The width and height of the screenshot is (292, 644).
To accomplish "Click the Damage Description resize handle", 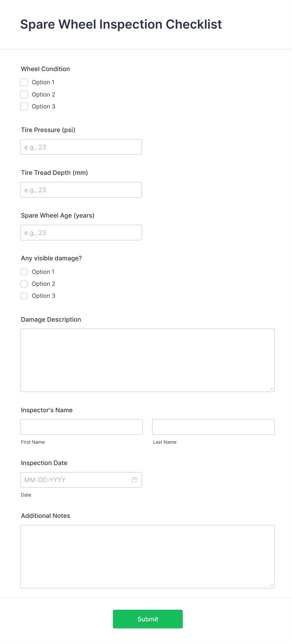I will click(x=271, y=389).
